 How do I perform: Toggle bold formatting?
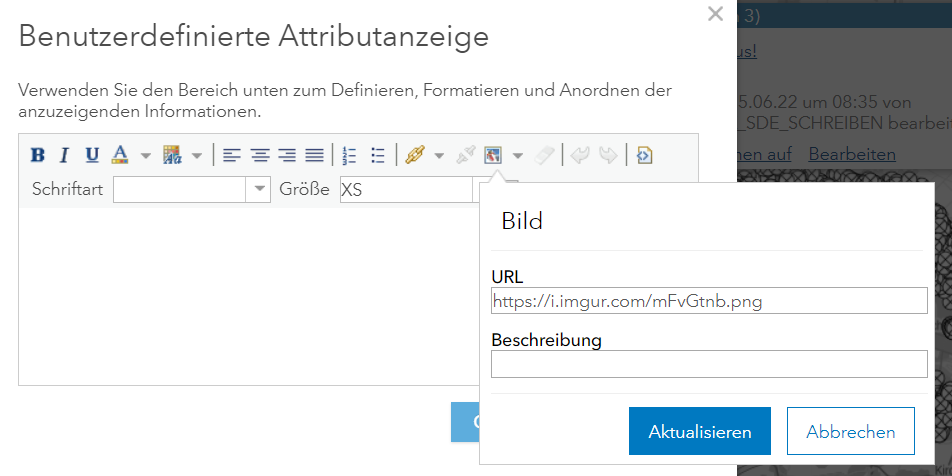(x=38, y=155)
